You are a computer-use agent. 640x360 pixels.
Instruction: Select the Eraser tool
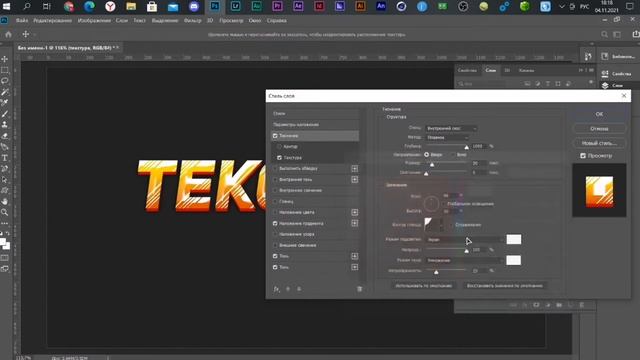[5, 136]
